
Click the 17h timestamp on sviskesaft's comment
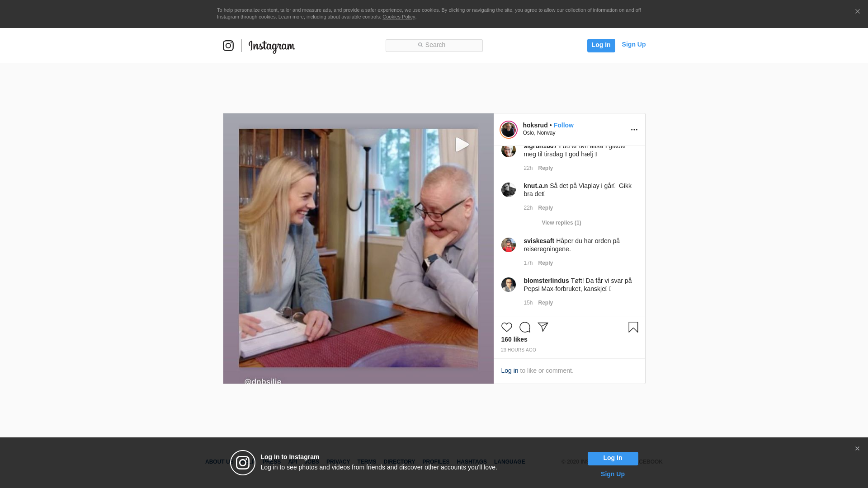(528, 263)
